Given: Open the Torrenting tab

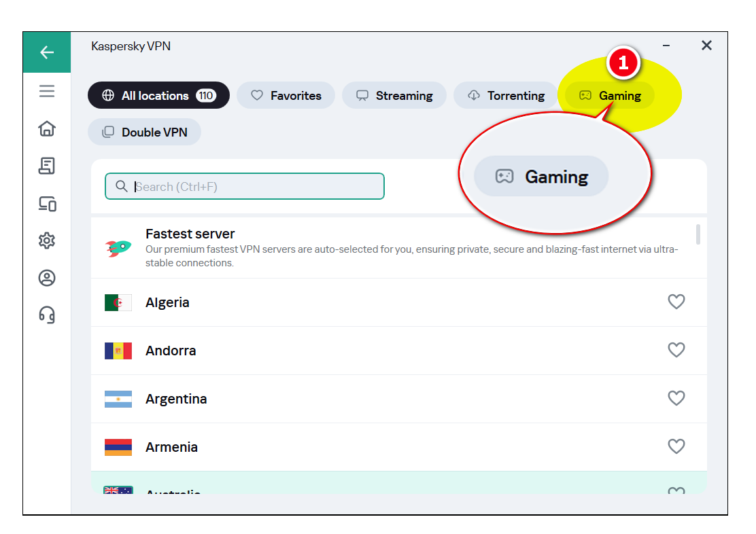Looking at the screenshot, I should 506,95.
